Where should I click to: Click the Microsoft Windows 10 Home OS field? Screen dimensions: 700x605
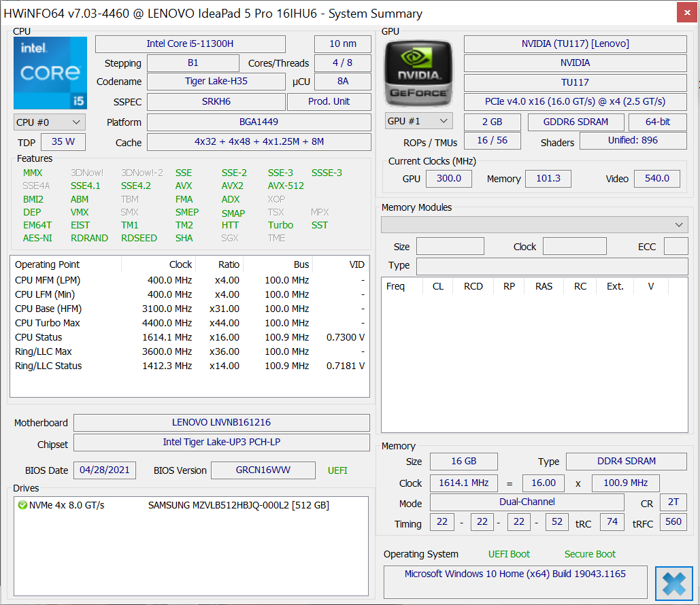coord(515,582)
